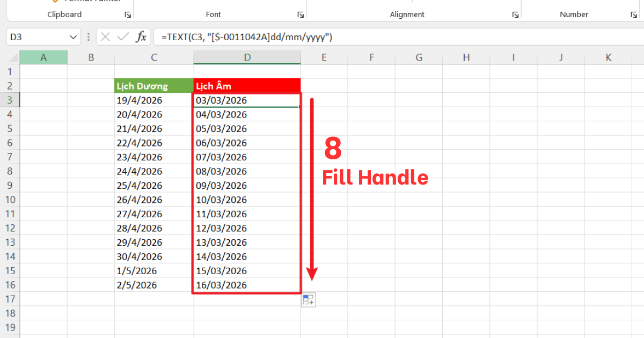The height and width of the screenshot is (338, 644).
Task: Select cell containing 30/4/2026
Action: pyautogui.click(x=154, y=256)
